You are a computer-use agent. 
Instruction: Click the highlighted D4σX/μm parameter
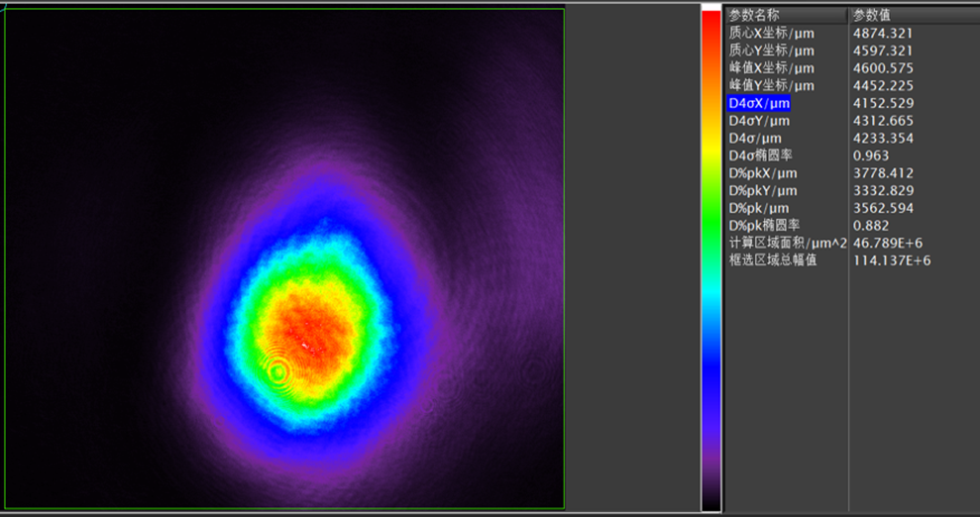coord(759,103)
